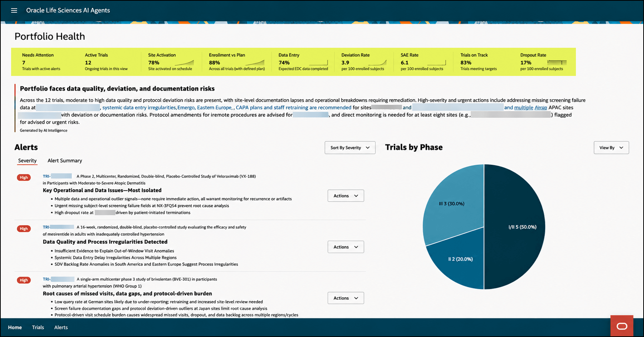Screen dimensions: 644x337
Task: Open the Sort By Severity dropdown
Action: [350, 147]
